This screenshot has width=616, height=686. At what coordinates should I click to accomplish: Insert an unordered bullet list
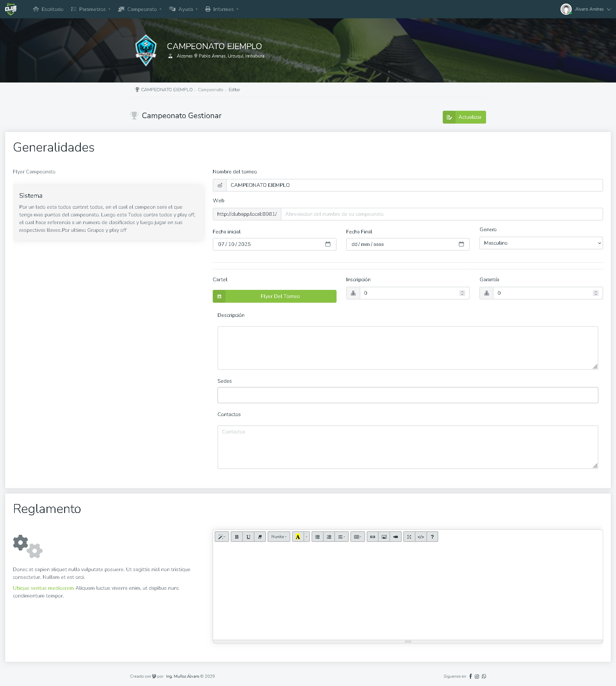coord(317,537)
